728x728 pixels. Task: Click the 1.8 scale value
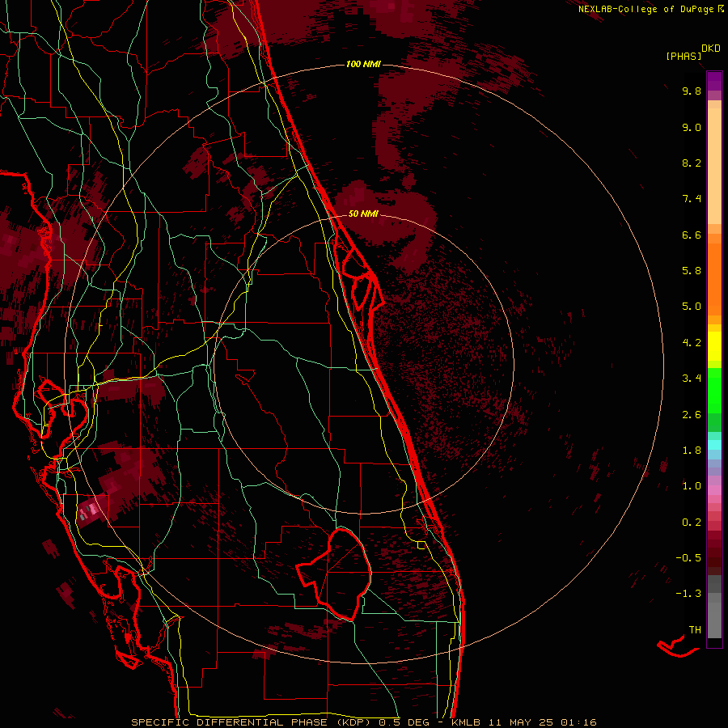(692, 451)
